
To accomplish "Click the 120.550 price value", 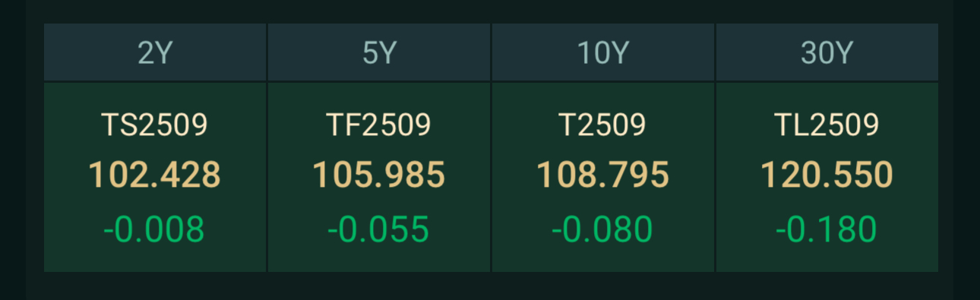I will point(827,175).
